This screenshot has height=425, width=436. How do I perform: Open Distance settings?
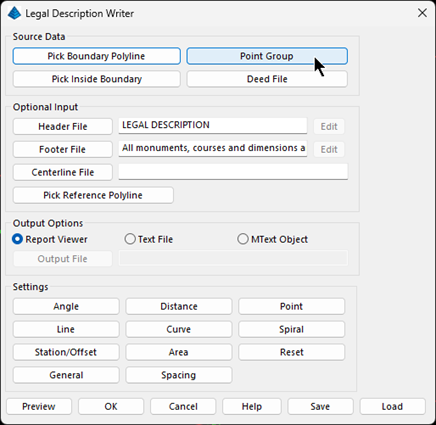179,306
